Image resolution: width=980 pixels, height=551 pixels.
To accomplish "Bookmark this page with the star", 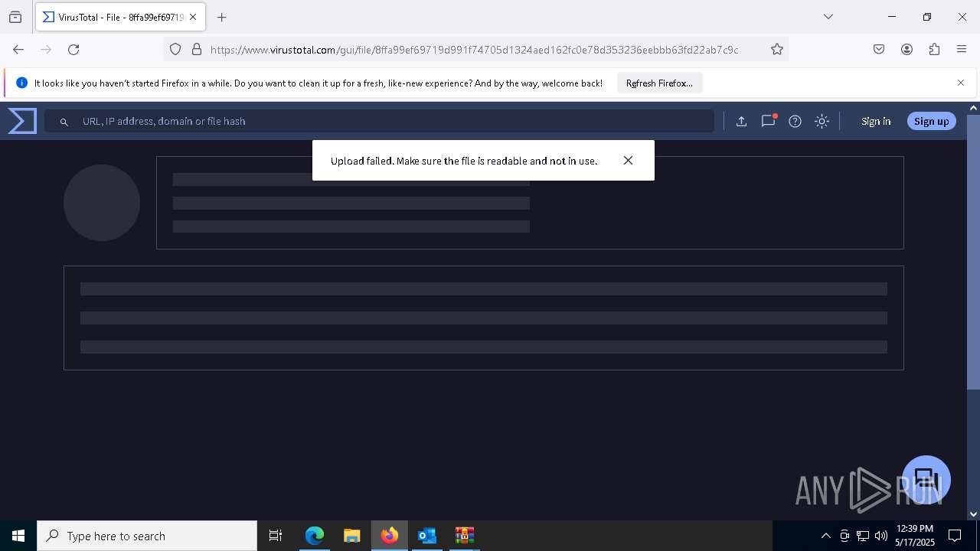I will (x=777, y=49).
